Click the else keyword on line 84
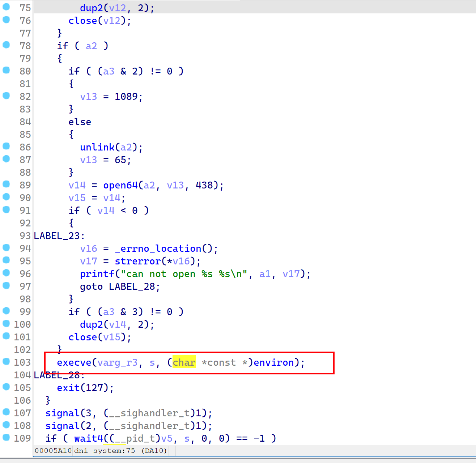Screen dimensions: 476x463 coord(80,122)
